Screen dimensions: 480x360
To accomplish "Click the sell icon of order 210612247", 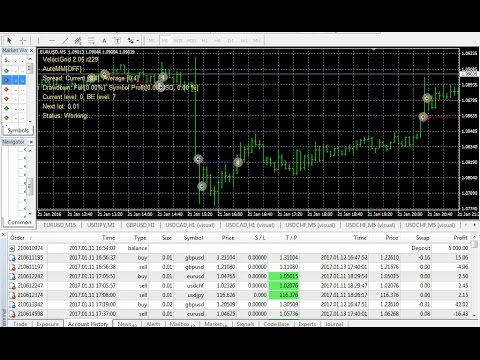I will click(x=12, y=285).
